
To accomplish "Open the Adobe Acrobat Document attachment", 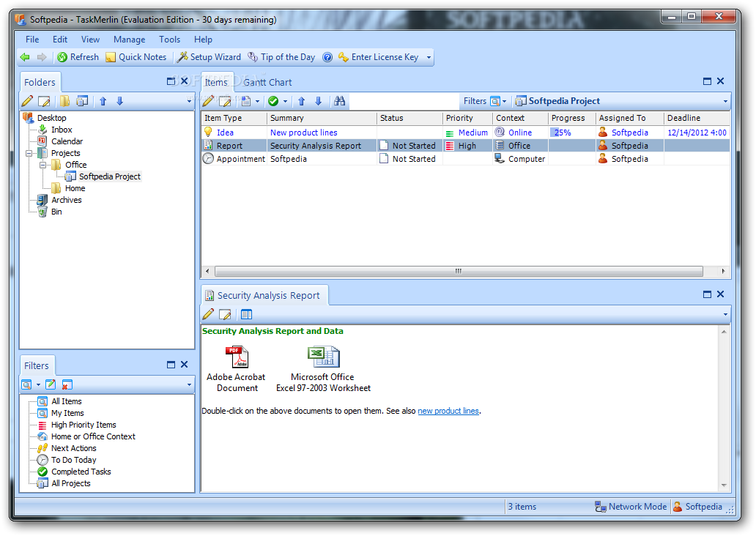I will [x=236, y=369].
